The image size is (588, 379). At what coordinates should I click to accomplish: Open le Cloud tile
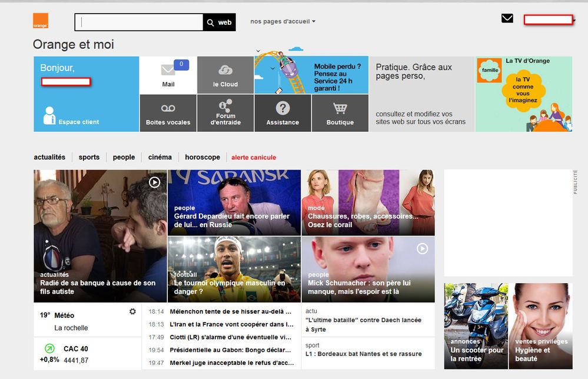coord(225,75)
